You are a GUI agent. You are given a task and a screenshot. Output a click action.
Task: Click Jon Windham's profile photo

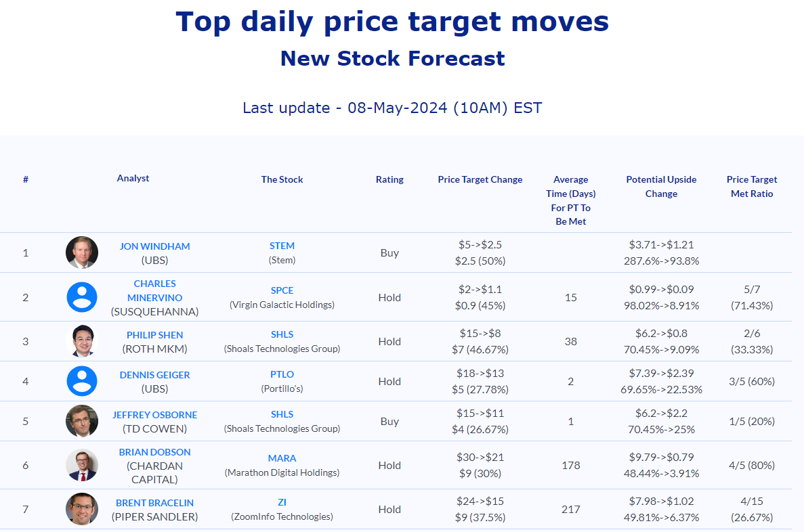pyautogui.click(x=82, y=252)
